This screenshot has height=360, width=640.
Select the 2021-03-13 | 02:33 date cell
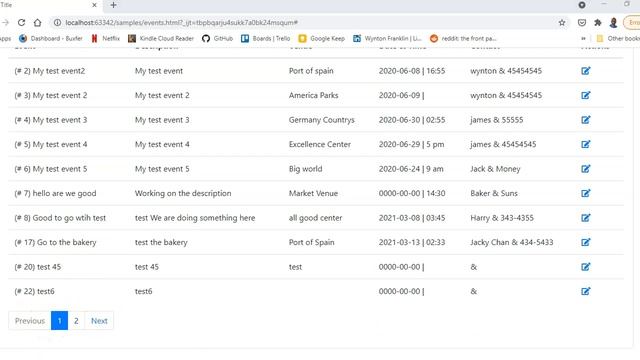coord(412,242)
